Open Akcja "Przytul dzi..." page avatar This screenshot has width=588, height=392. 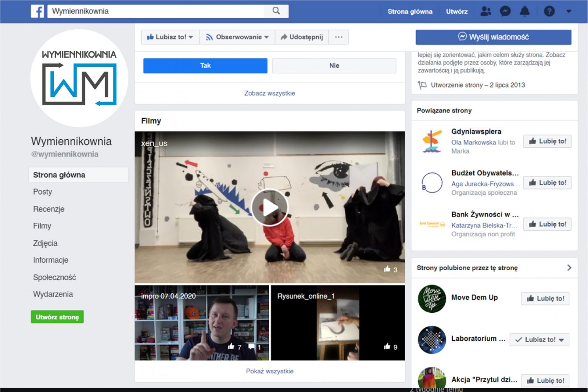click(x=432, y=378)
